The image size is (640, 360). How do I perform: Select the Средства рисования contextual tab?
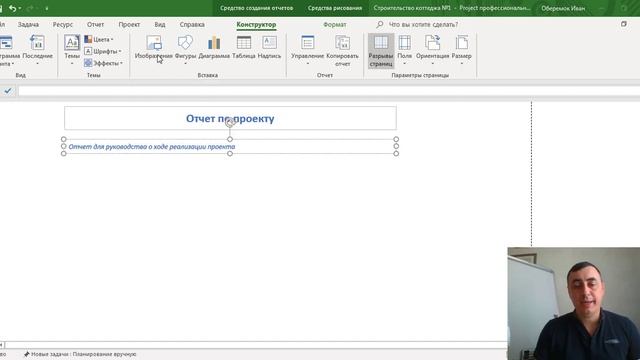point(335,8)
